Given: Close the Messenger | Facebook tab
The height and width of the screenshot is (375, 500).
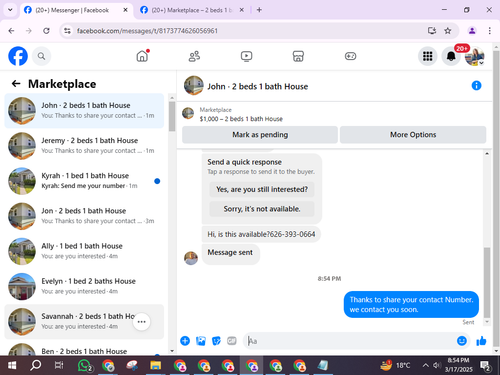Looking at the screenshot, I should coord(125,10).
